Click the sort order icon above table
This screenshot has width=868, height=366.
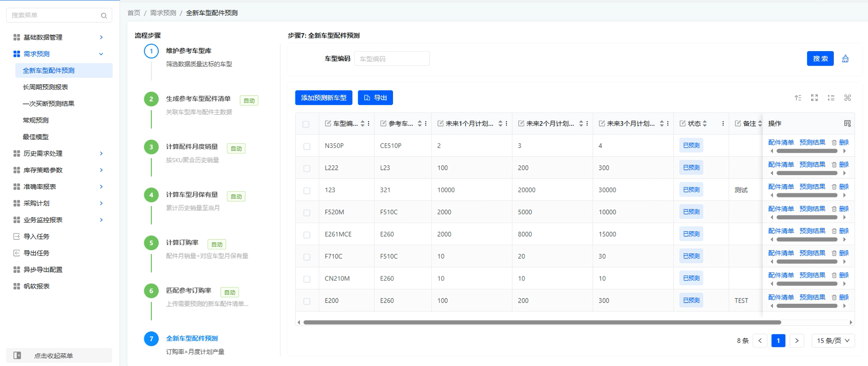point(798,98)
